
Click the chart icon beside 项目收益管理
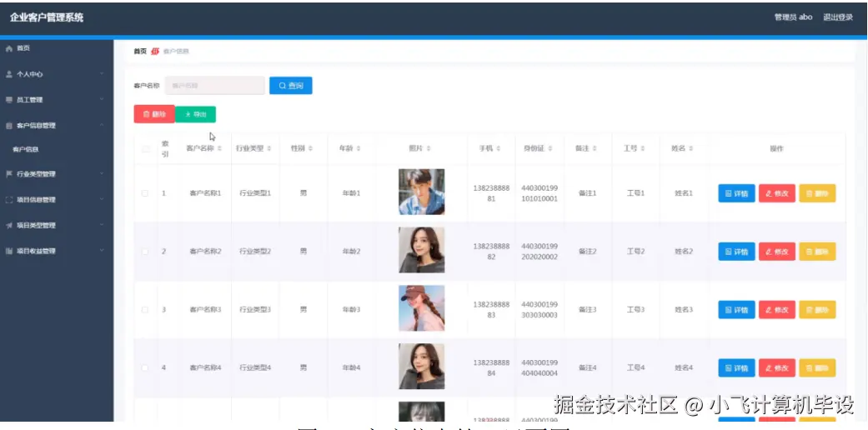pos(9,251)
